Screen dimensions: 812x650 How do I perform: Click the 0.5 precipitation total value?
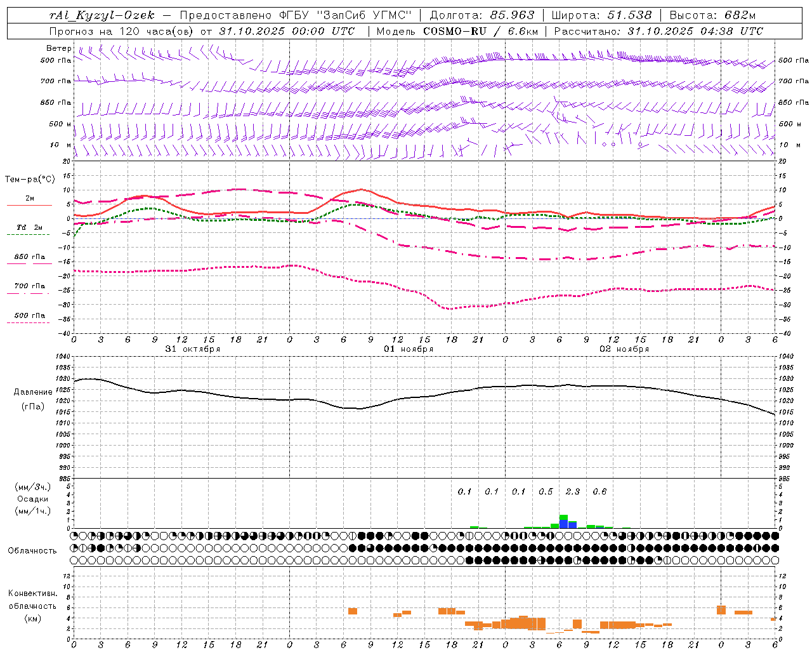pos(546,491)
